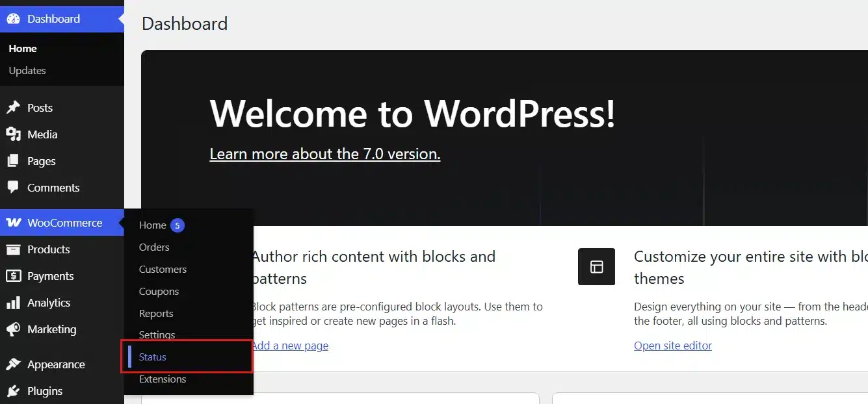
Task: Click the Block patterns description text
Action: tap(397, 314)
